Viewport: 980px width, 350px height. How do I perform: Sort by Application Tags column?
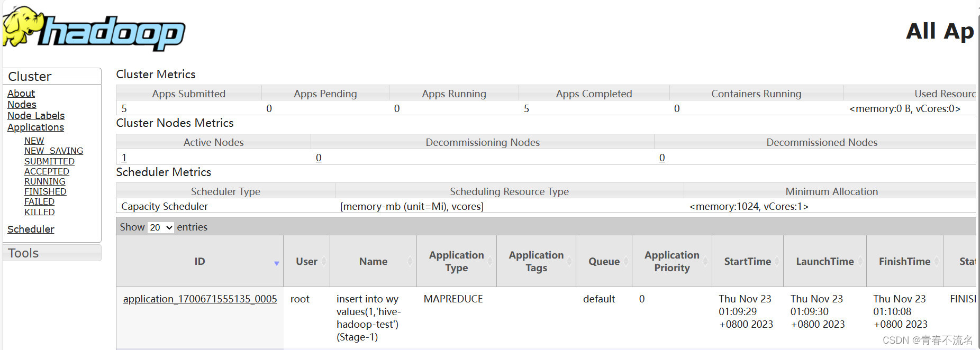pos(536,262)
